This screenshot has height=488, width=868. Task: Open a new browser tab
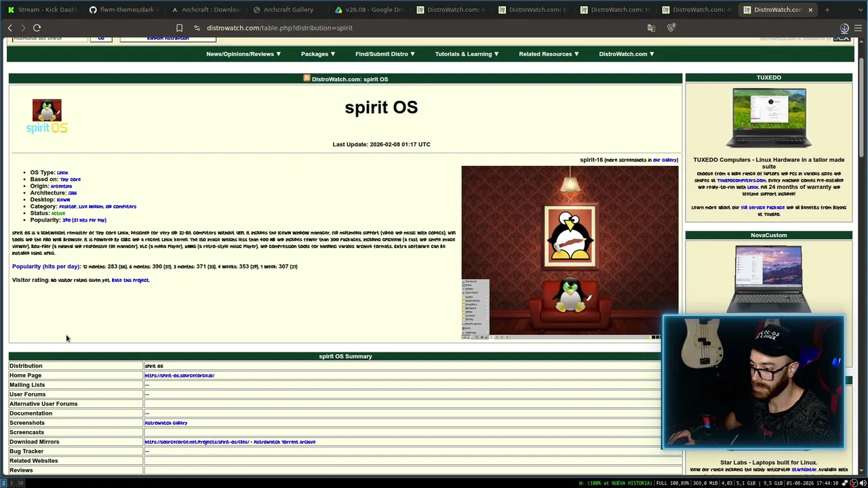pyautogui.click(x=827, y=9)
